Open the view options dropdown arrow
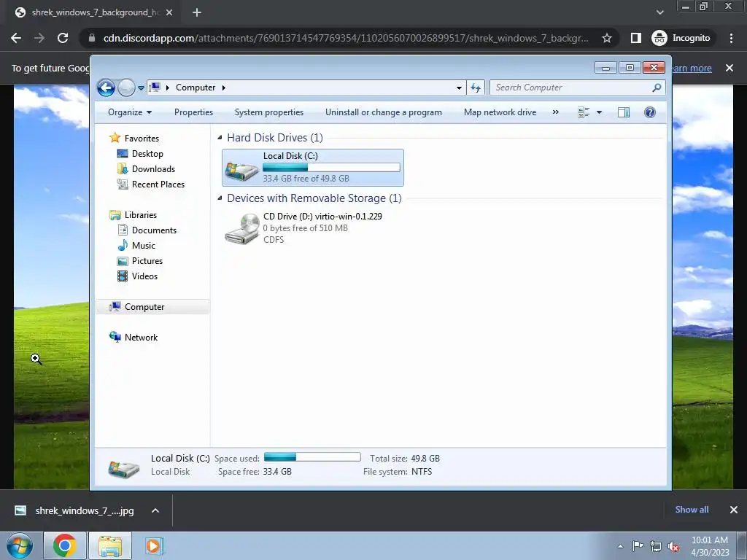This screenshot has width=747, height=560. click(x=600, y=112)
